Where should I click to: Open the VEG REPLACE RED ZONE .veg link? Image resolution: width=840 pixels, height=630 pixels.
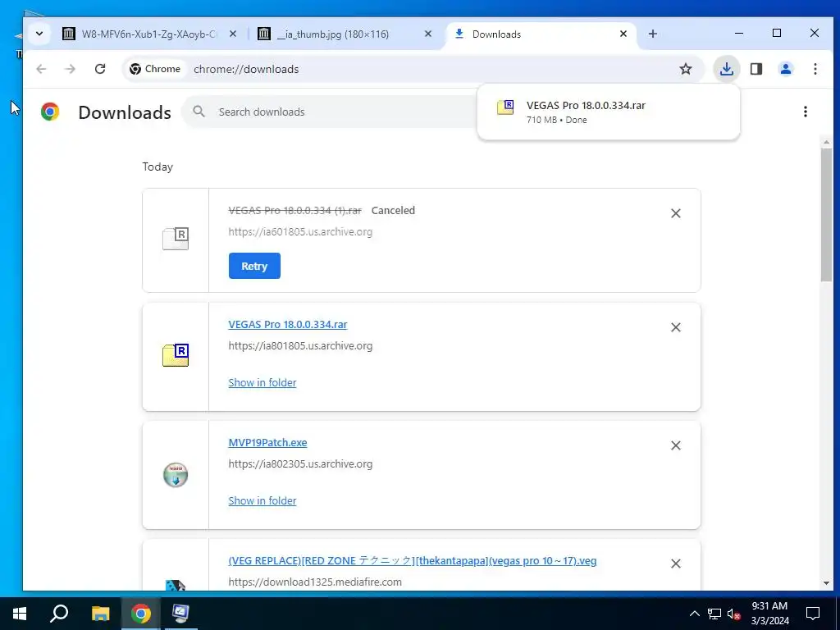412,561
